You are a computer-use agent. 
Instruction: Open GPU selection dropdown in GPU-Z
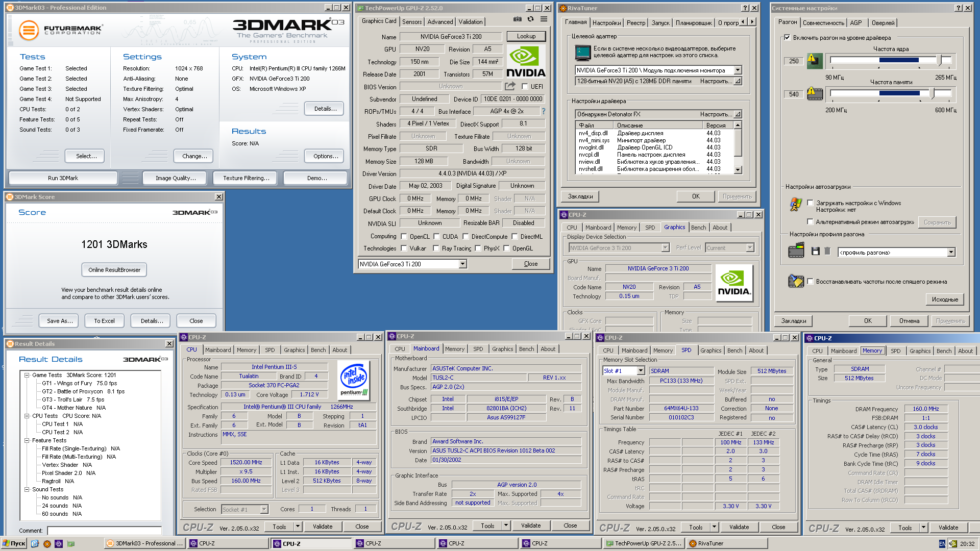pos(462,264)
